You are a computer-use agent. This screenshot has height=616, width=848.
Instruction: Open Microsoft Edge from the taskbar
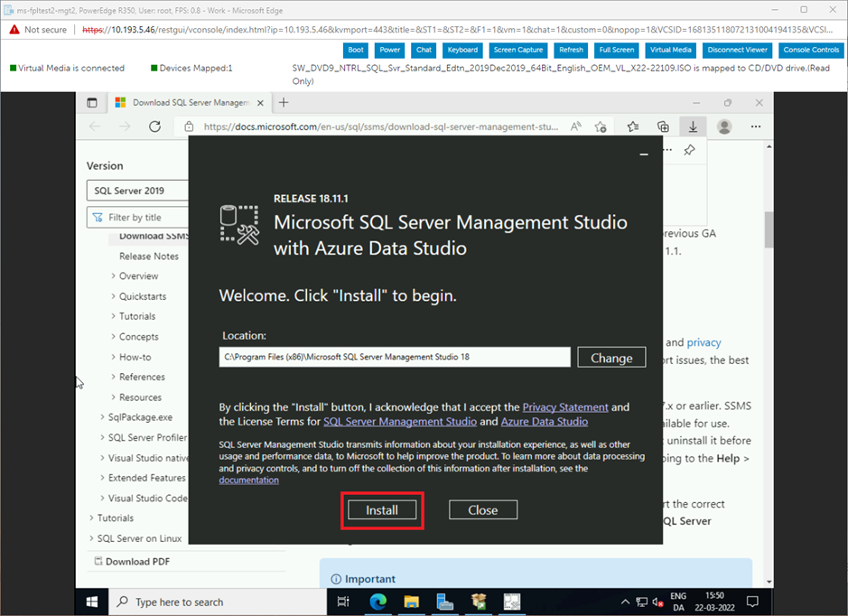[x=378, y=602]
